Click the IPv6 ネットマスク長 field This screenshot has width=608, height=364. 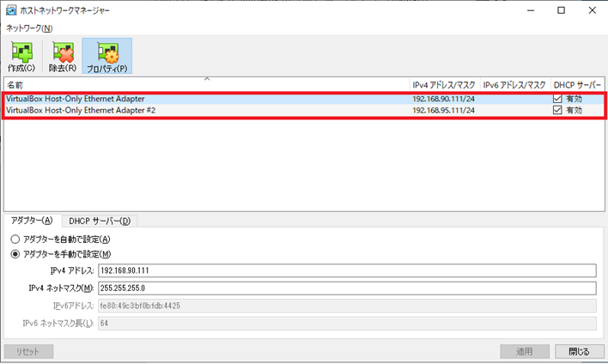[x=347, y=324]
